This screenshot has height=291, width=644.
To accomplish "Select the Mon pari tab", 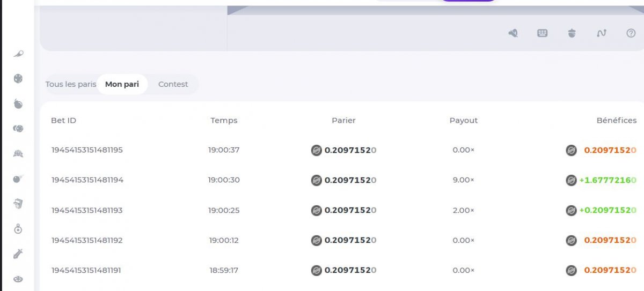I will 122,84.
